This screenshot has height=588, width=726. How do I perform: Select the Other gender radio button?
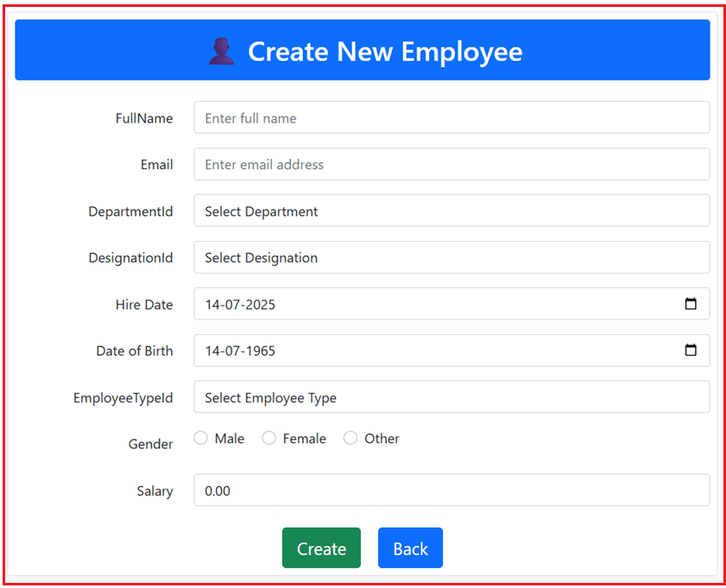coord(350,438)
